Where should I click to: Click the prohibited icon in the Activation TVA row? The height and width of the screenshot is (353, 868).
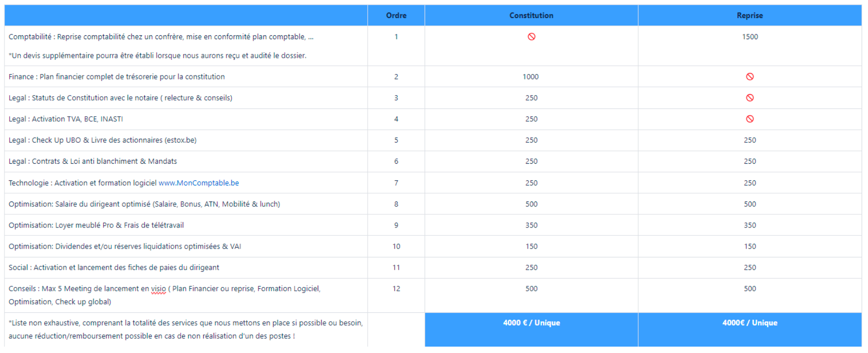point(750,119)
